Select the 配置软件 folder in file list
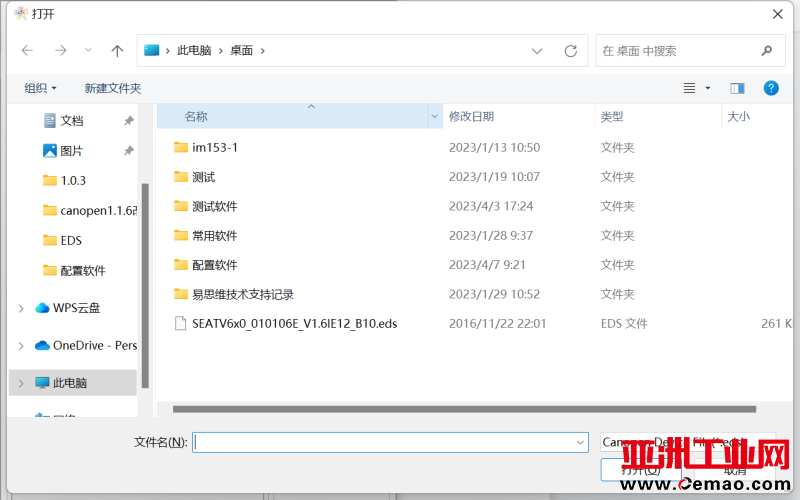This screenshot has height=500, width=800. [214, 265]
